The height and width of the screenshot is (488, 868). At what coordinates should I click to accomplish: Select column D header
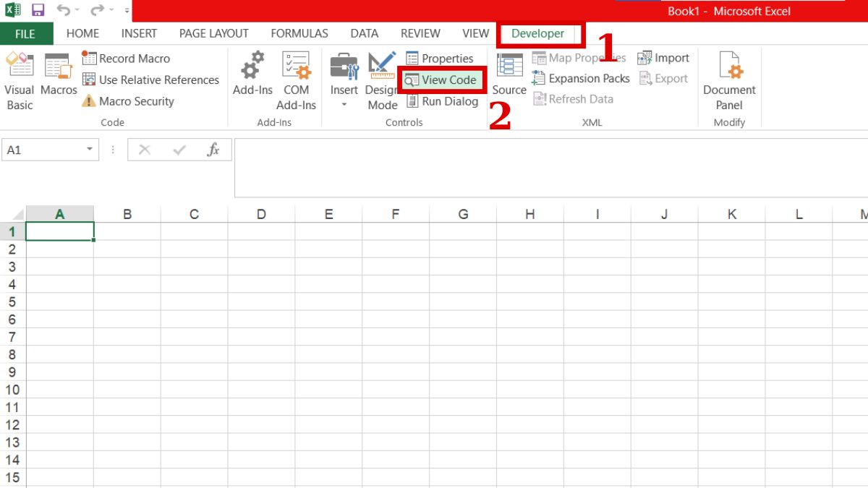[261, 214]
